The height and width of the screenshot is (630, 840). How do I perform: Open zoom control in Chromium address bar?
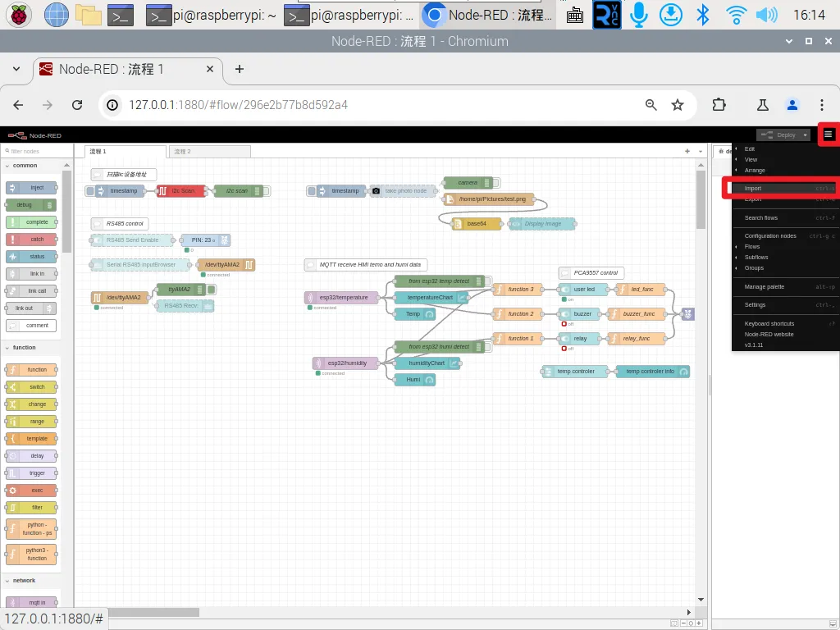tap(651, 105)
